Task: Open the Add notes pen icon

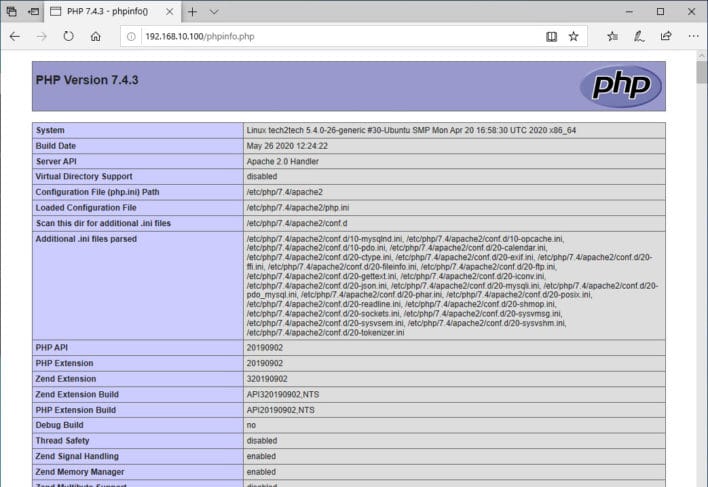Action: coord(639,36)
